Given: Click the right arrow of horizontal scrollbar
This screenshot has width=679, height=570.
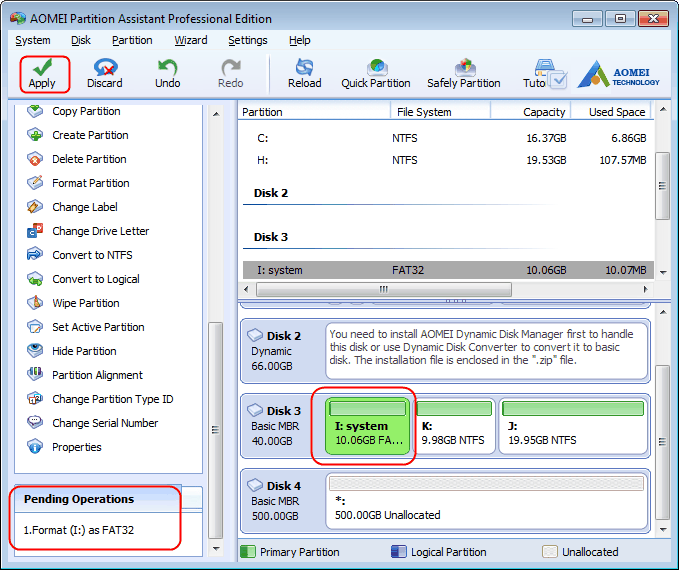Looking at the screenshot, I should (x=646, y=289).
